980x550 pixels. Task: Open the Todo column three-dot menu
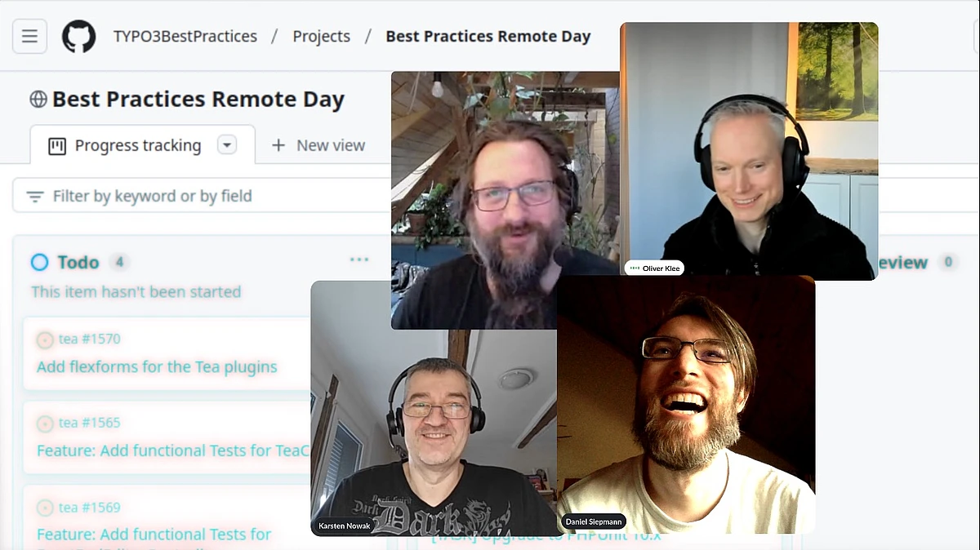click(x=359, y=259)
